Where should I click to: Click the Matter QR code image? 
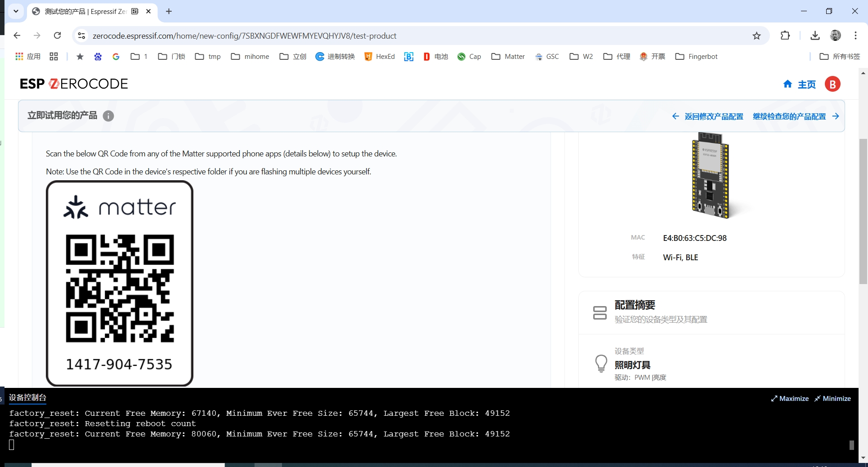click(x=120, y=288)
